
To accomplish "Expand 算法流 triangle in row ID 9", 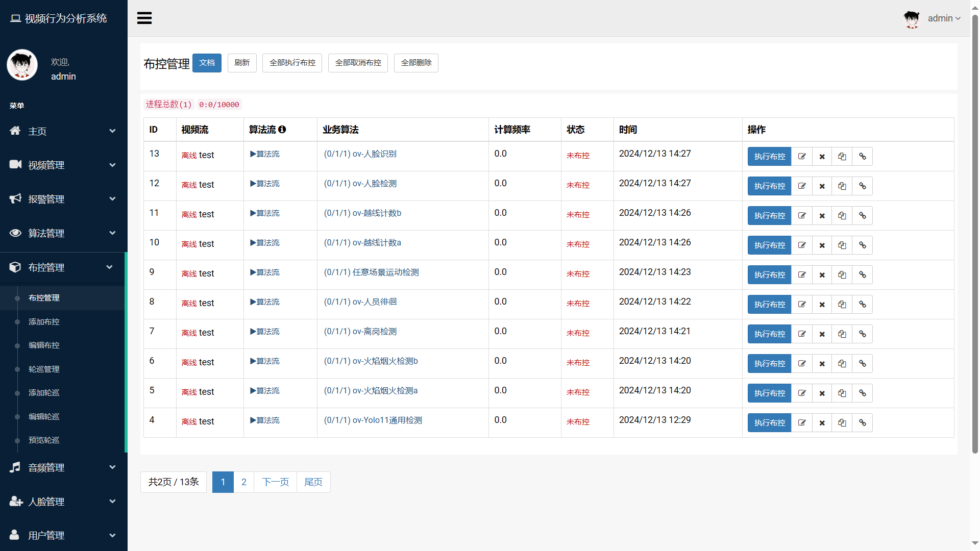I will point(253,272).
